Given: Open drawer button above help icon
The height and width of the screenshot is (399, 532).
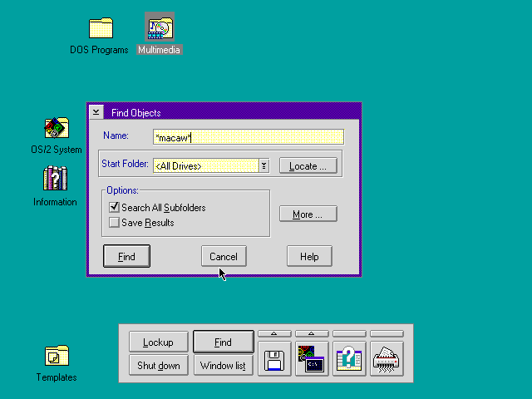Looking at the screenshot, I should pyautogui.click(x=349, y=333).
